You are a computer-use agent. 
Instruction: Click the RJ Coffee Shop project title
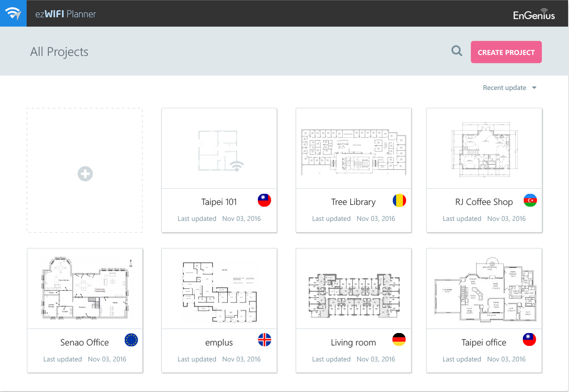[x=484, y=202]
